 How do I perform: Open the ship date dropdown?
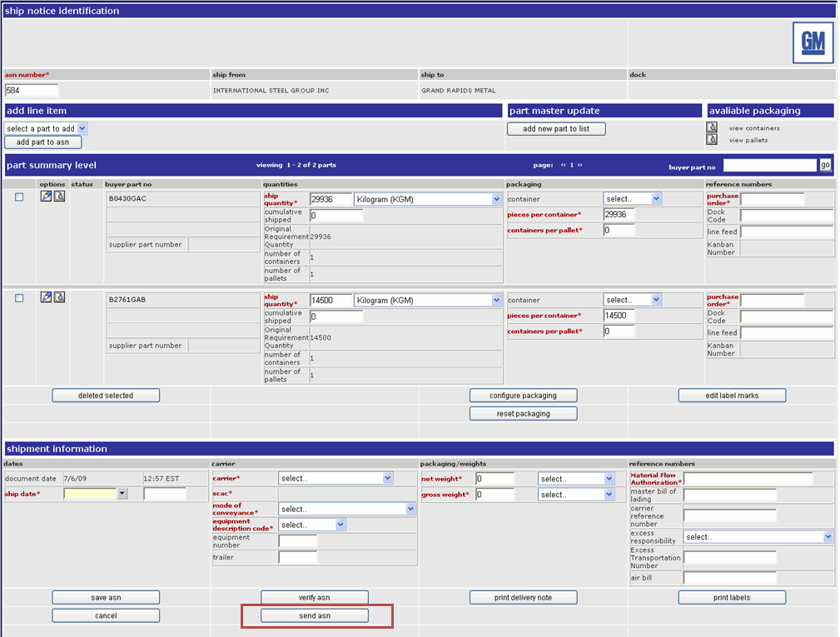point(122,494)
